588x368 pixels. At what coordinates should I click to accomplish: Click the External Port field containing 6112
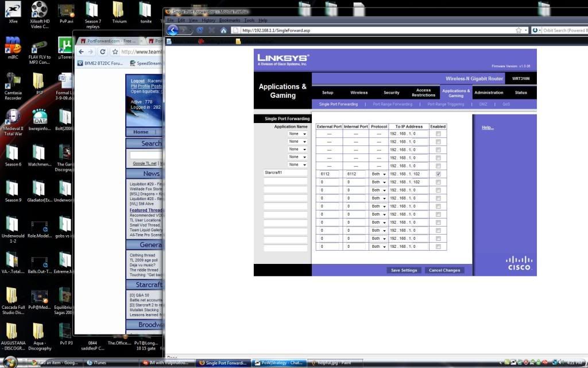[x=329, y=174]
